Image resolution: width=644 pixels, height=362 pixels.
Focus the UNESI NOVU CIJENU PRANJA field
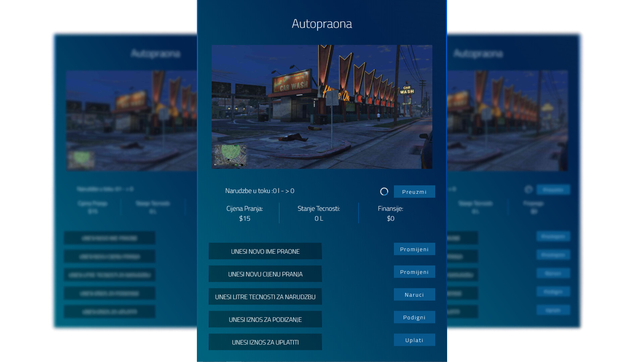265,274
